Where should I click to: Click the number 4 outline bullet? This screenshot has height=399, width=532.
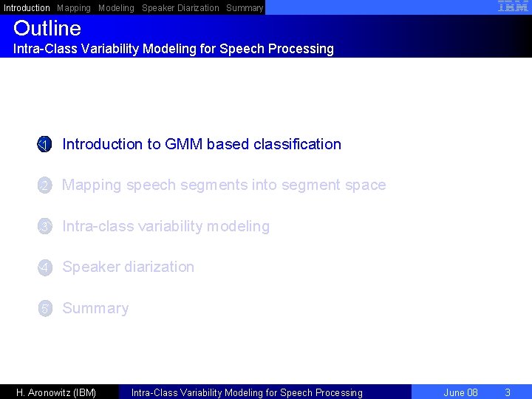pos(45,267)
